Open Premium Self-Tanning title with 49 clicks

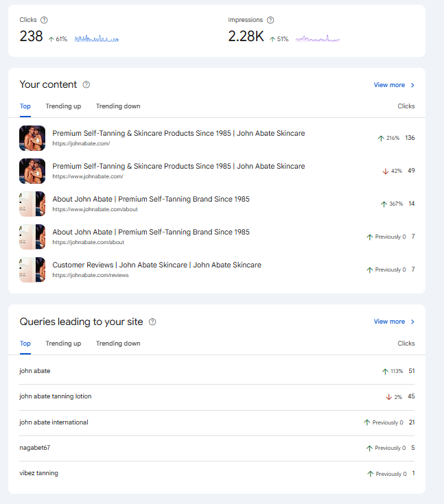click(x=178, y=166)
